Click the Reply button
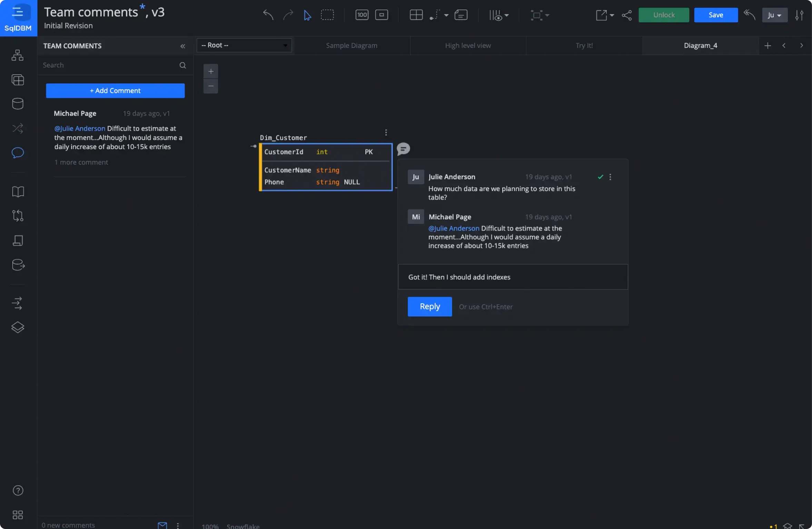812x529 pixels. point(429,306)
